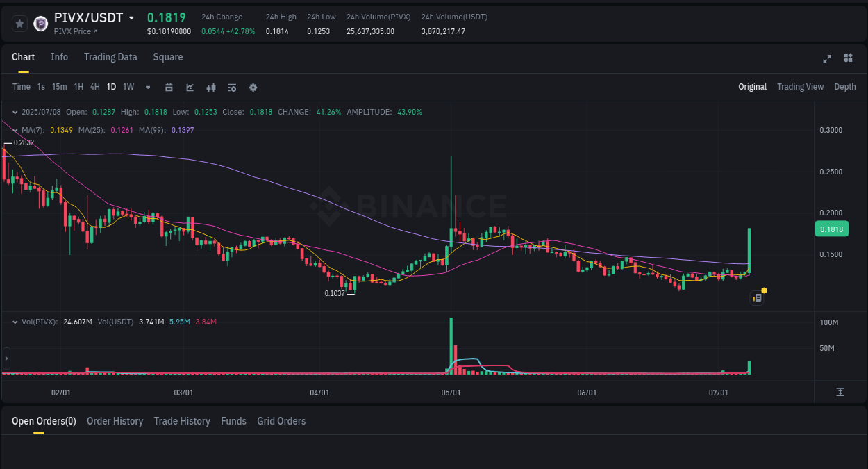The image size is (868, 469).
Task: Open extra time intervals dropdown
Action: pyautogui.click(x=147, y=87)
